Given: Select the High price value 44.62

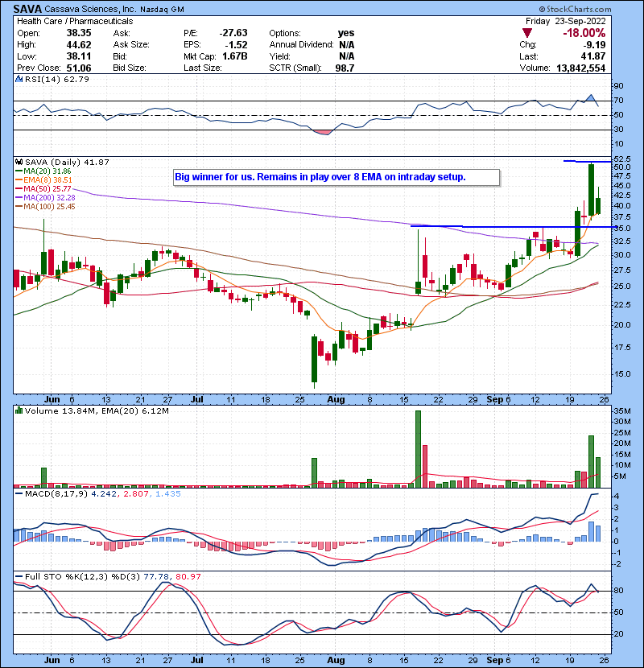Looking at the screenshot, I should 79,45.
